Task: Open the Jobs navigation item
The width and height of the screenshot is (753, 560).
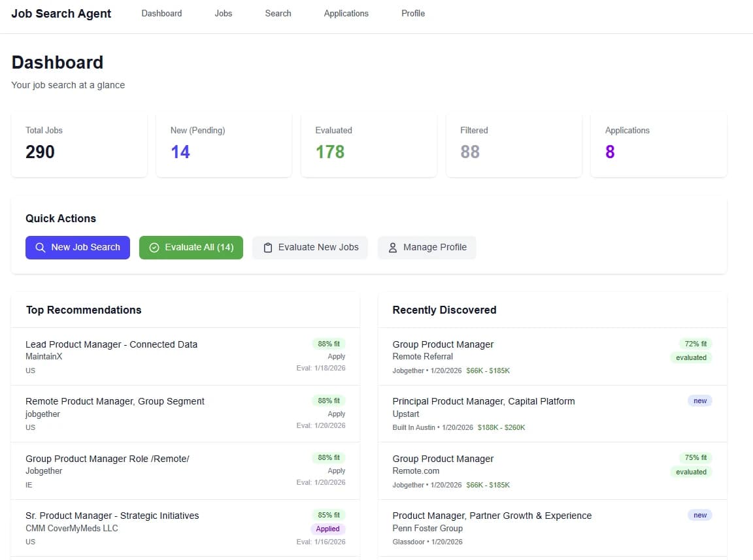Action: click(223, 13)
